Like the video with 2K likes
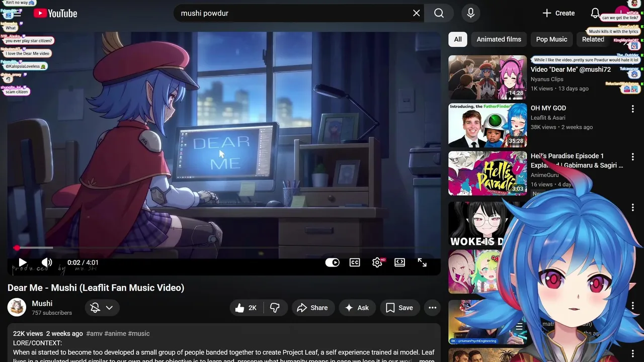The width and height of the screenshot is (644, 362). tap(246, 308)
